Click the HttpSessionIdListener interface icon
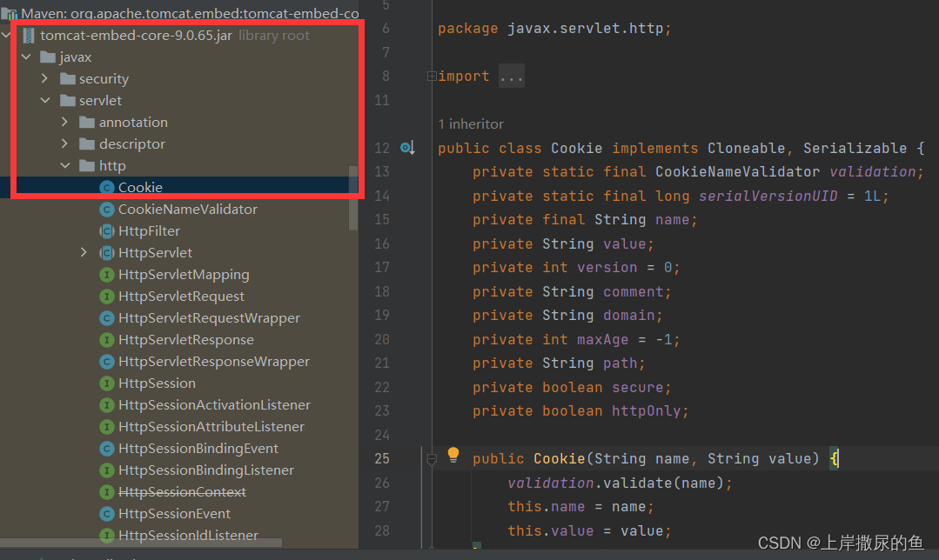This screenshot has width=939, height=560. pos(106,535)
